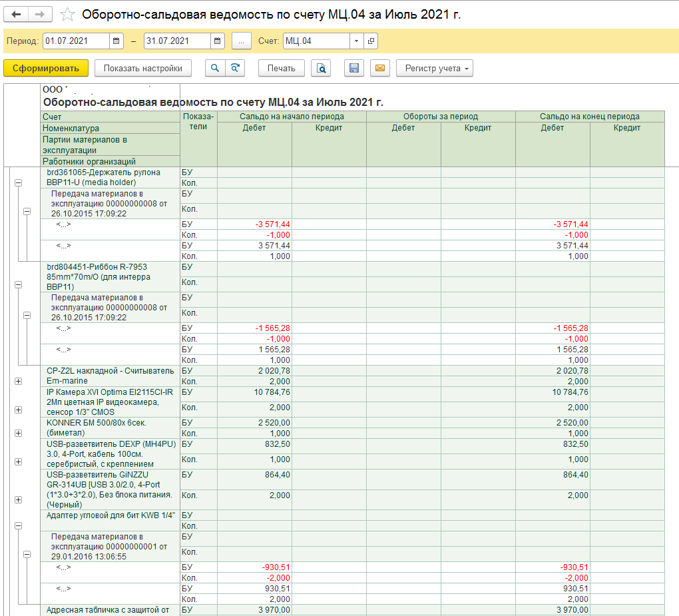Collapse the Адаптер угловой для бит group
The height and width of the screenshot is (616, 679).
pos(18,525)
